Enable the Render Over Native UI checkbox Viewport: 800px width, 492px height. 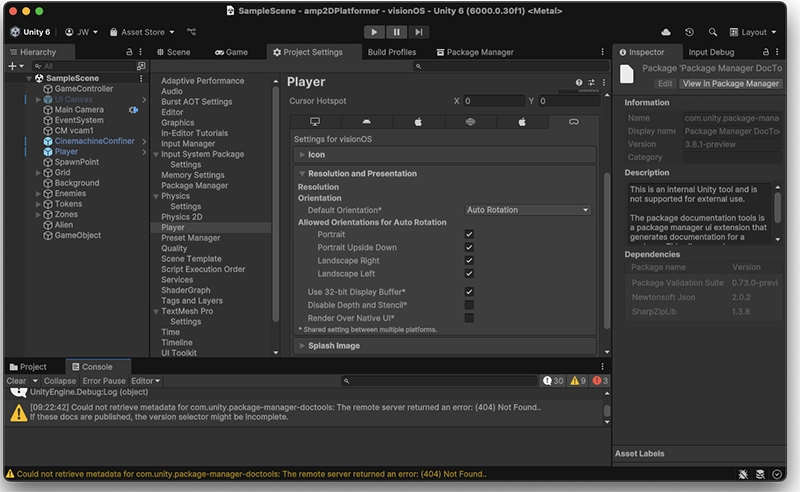point(469,317)
